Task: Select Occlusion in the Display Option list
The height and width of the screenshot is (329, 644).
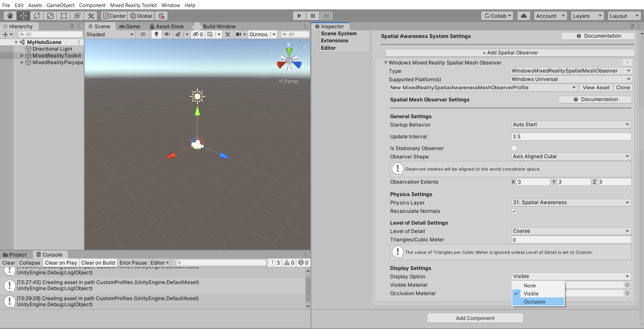Action: click(534, 301)
